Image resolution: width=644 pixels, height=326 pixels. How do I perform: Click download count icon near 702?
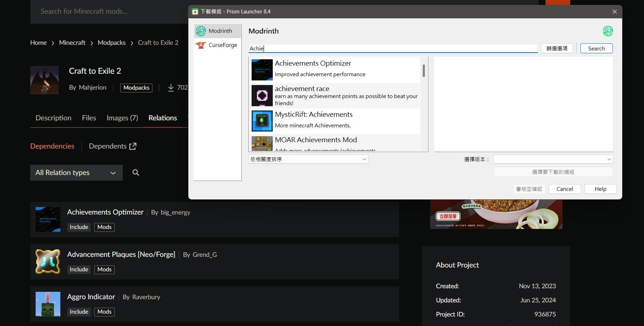[x=171, y=87]
